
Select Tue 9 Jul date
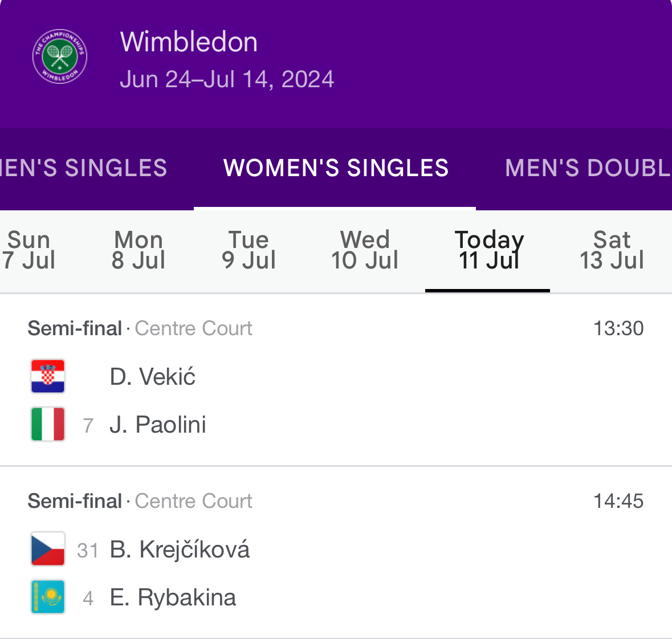(249, 250)
